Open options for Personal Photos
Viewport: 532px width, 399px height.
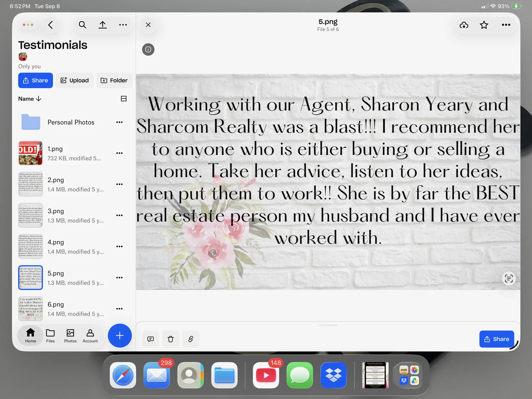coord(119,122)
